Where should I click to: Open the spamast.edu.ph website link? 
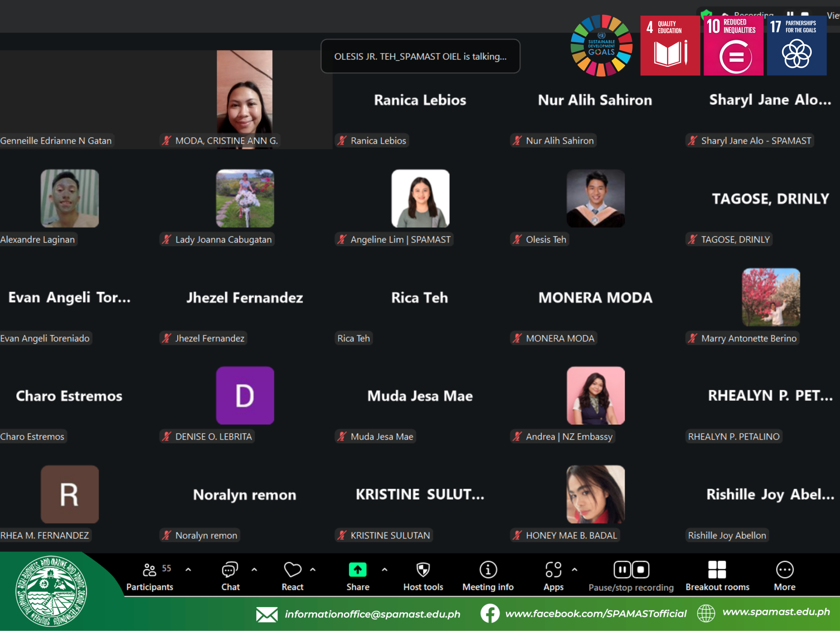pyautogui.click(x=776, y=612)
